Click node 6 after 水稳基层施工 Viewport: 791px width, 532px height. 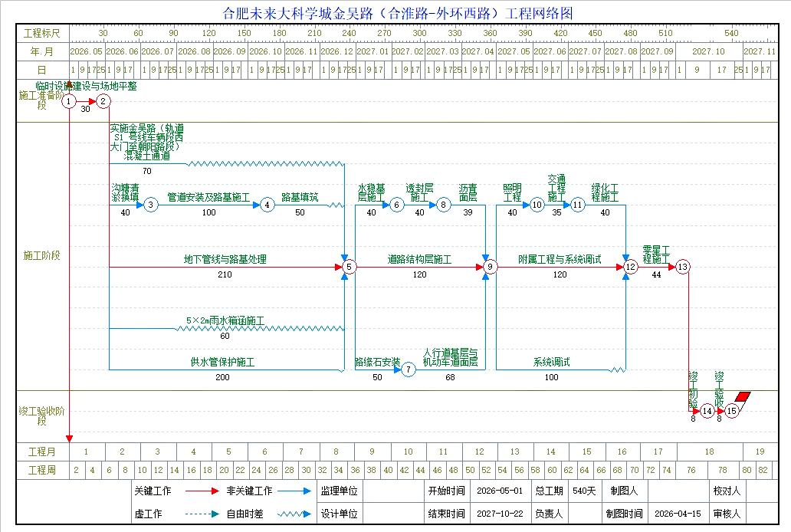coord(396,205)
